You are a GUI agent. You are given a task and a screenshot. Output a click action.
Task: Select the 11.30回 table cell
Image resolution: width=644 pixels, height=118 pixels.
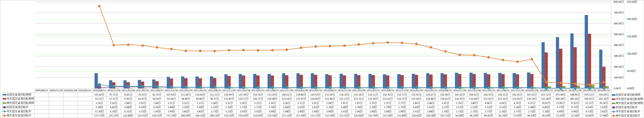(x=99, y=112)
